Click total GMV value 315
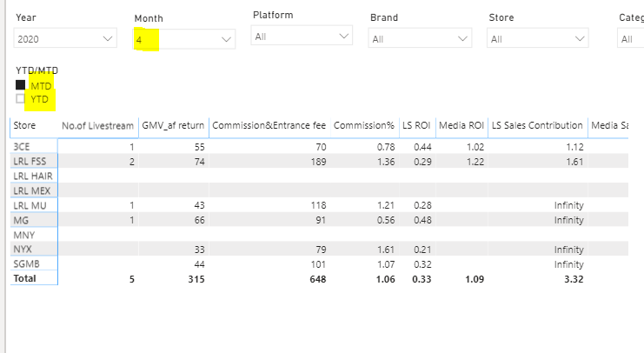The width and height of the screenshot is (644, 353). pyautogui.click(x=196, y=279)
